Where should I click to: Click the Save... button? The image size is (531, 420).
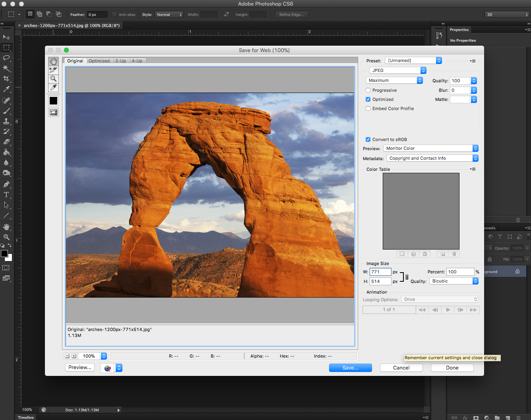coord(351,368)
